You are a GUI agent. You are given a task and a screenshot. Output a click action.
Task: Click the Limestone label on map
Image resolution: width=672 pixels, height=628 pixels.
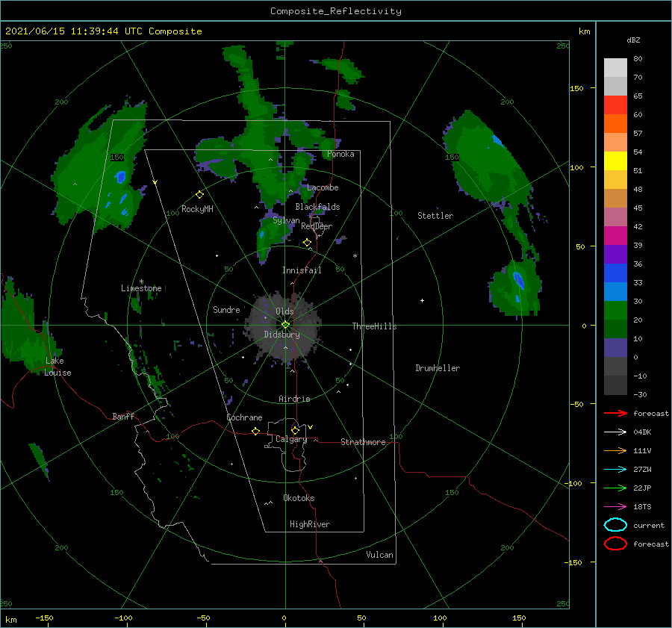coord(141,288)
